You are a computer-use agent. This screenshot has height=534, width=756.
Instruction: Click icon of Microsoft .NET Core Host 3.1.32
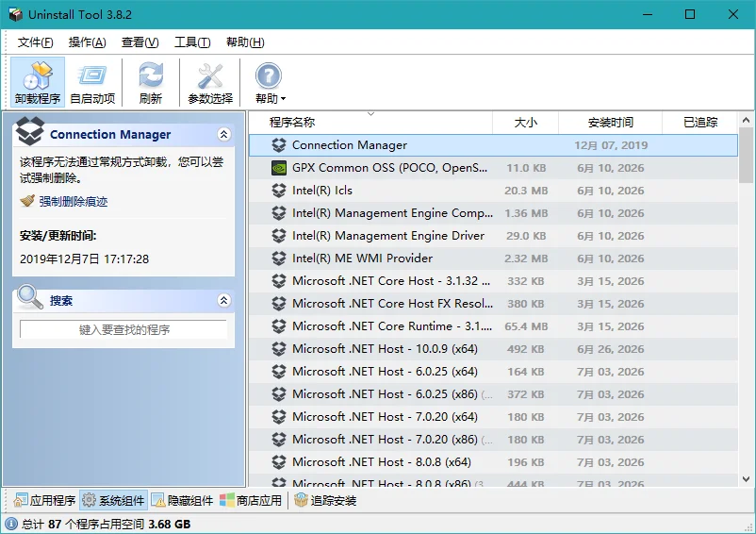point(279,281)
